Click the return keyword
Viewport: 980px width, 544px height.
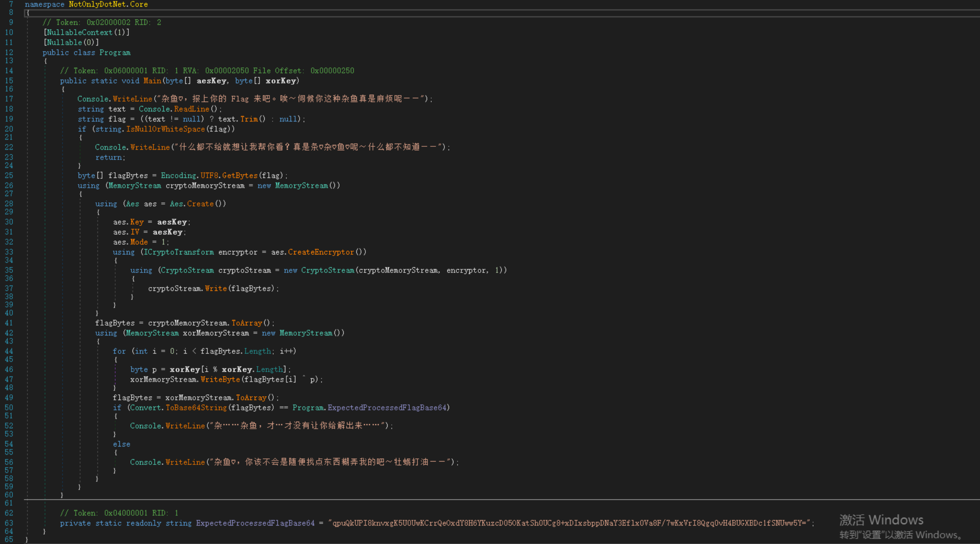(109, 158)
